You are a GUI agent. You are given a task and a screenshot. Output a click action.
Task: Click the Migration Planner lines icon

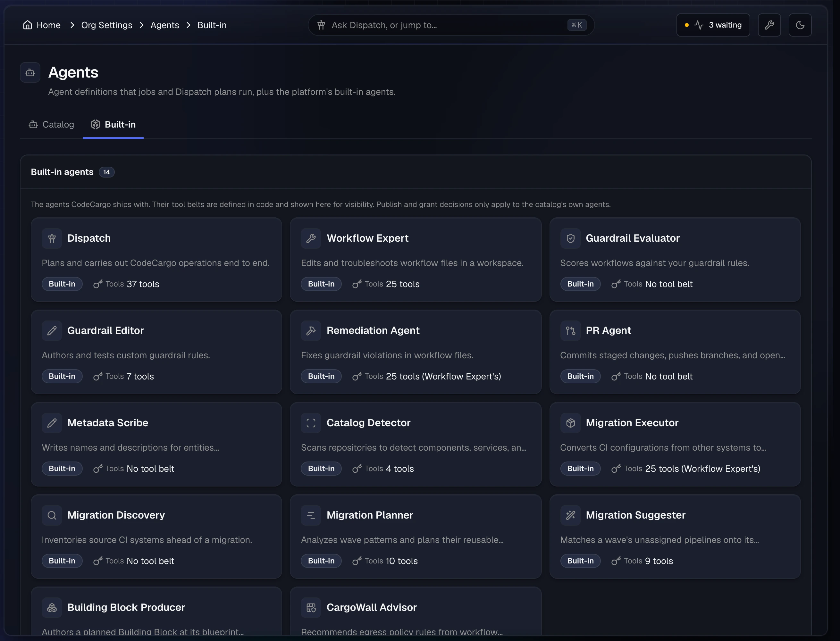click(311, 515)
